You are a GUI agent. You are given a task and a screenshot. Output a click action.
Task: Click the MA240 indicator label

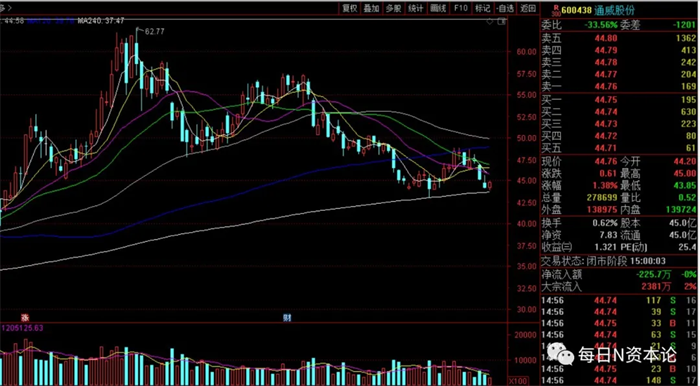101,21
